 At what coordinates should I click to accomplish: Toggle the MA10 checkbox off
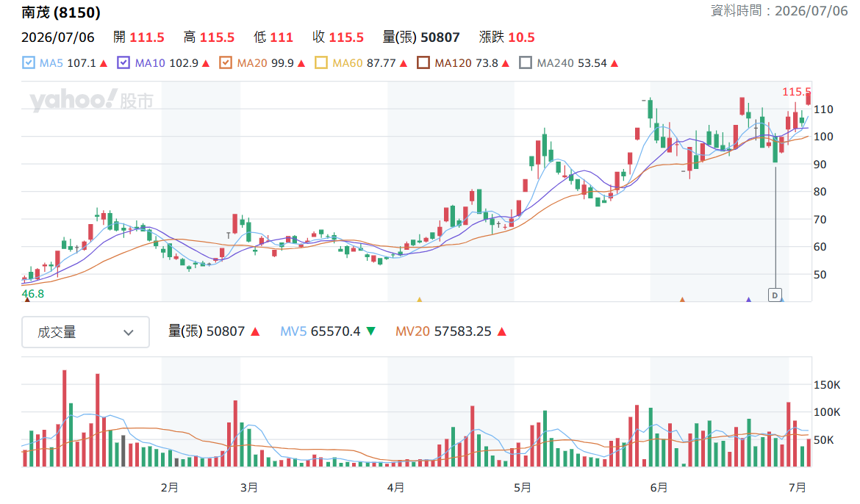(x=123, y=62)
